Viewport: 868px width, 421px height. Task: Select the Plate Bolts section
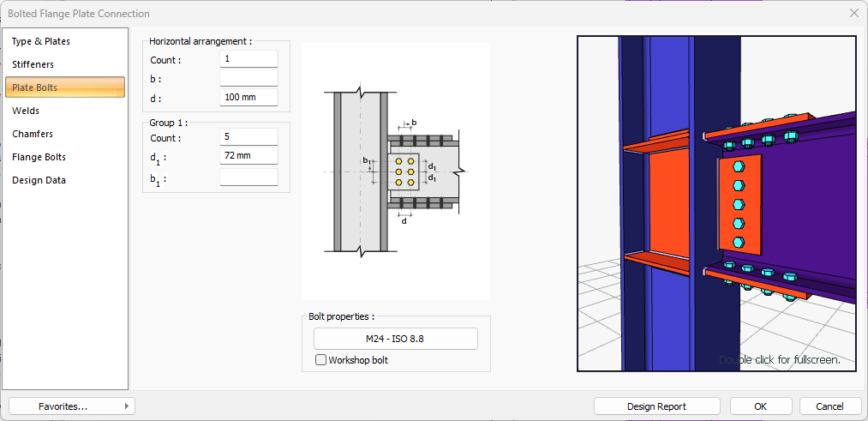(65, 87)
